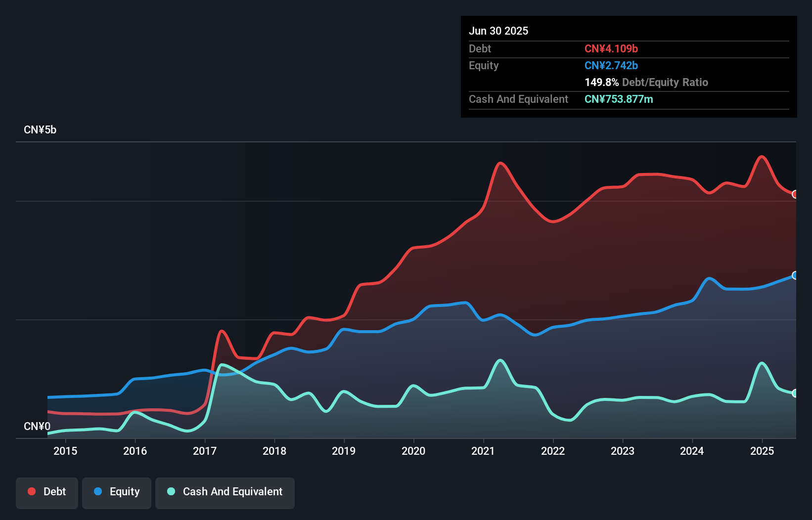Select the CN¥753.877m cash value
Image resolution: width=812 pixels, height=520 pixels.
click(619, 99)
